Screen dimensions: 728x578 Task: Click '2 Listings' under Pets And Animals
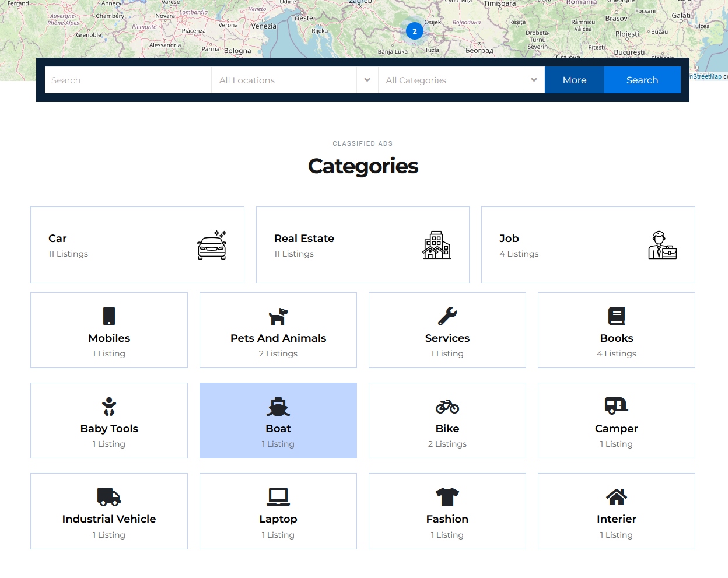[x=278, y=353]
